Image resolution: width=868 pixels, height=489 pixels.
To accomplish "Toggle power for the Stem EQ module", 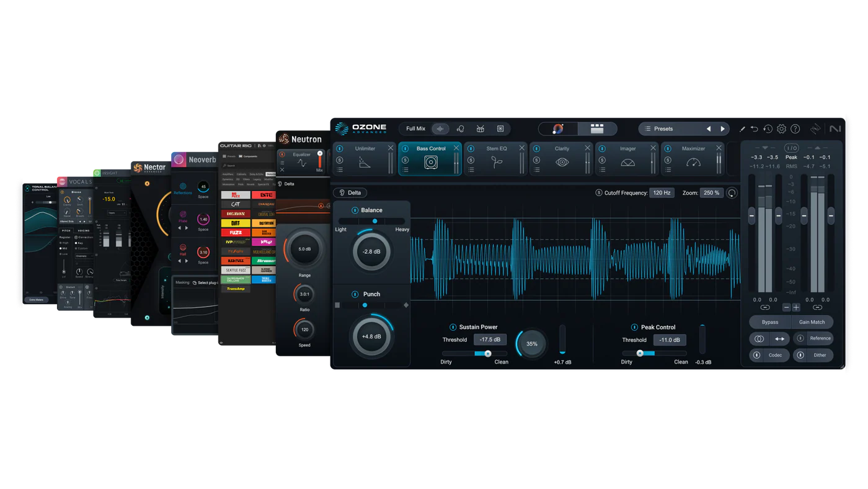I will (x=471, y=149).
